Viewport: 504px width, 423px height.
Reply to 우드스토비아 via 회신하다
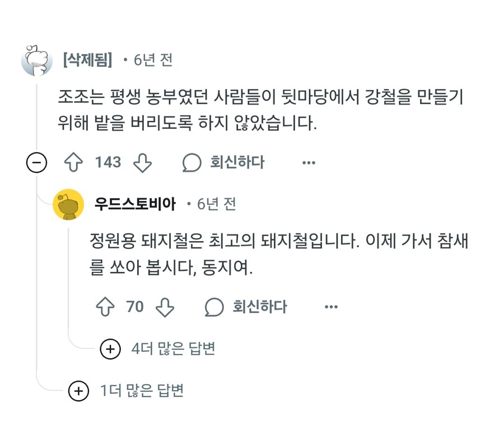click(x=260, y=306)
